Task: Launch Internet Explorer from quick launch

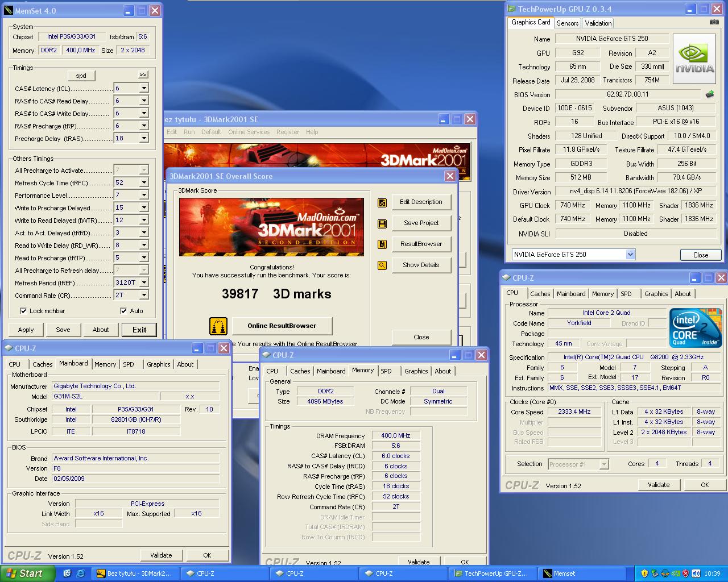Action: (x=81, y=573)
